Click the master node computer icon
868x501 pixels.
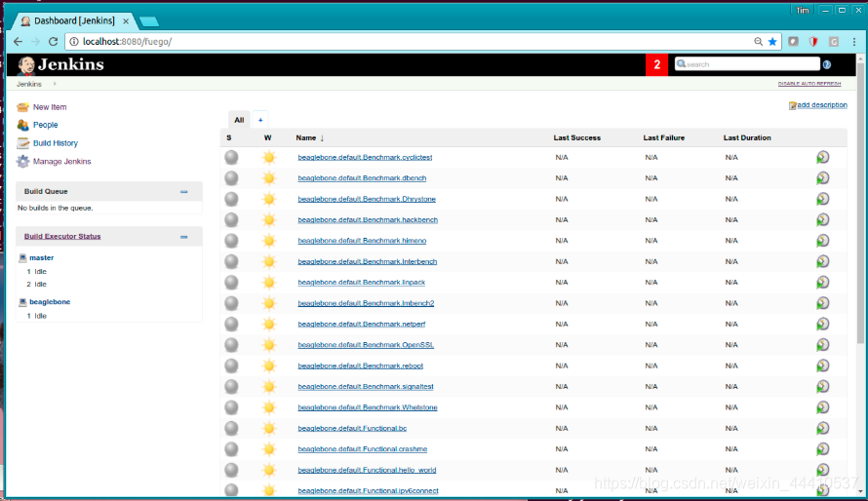click(22, 257)
